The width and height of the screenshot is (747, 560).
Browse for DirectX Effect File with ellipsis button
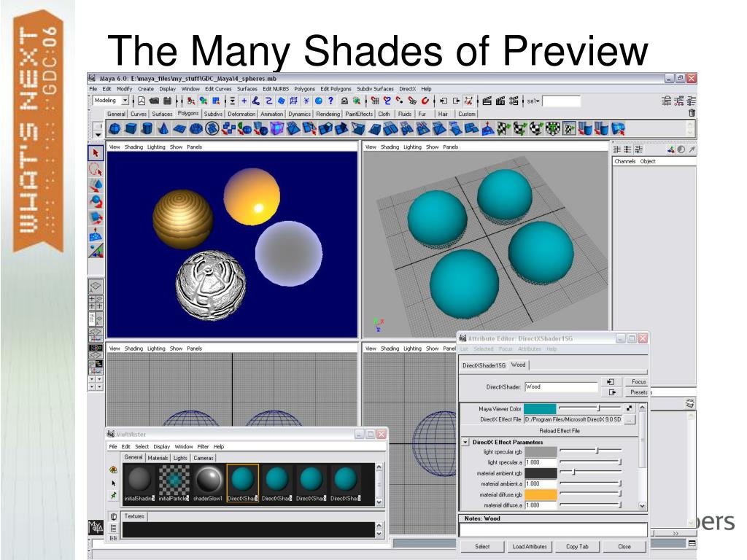pos(630,419)
